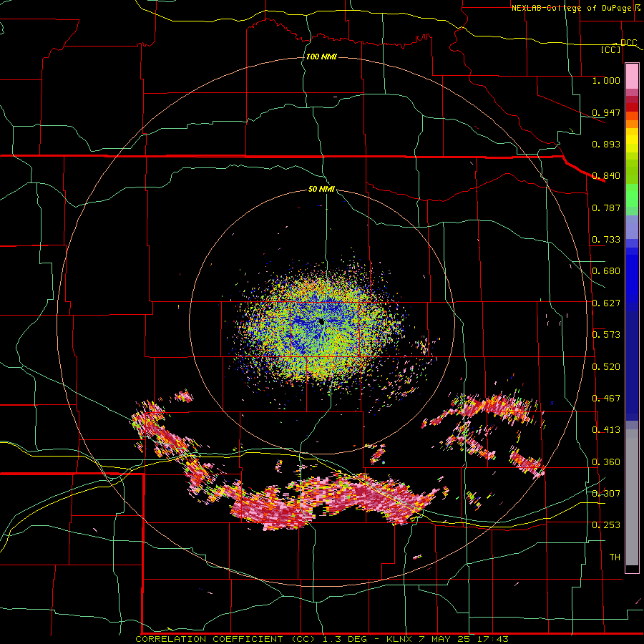Click the 0.253 scale value
The height and width of the screenshot is (644, 644).
click(x=606, y=525)
